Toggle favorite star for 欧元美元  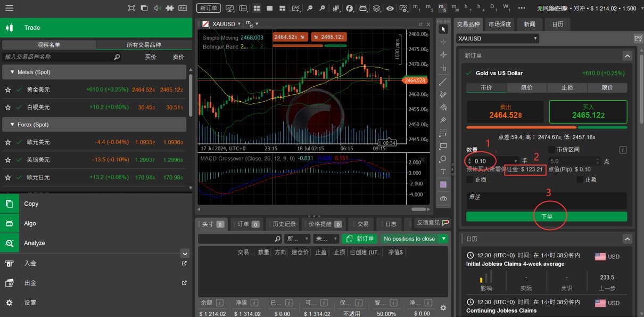click(x=8, y=142)
